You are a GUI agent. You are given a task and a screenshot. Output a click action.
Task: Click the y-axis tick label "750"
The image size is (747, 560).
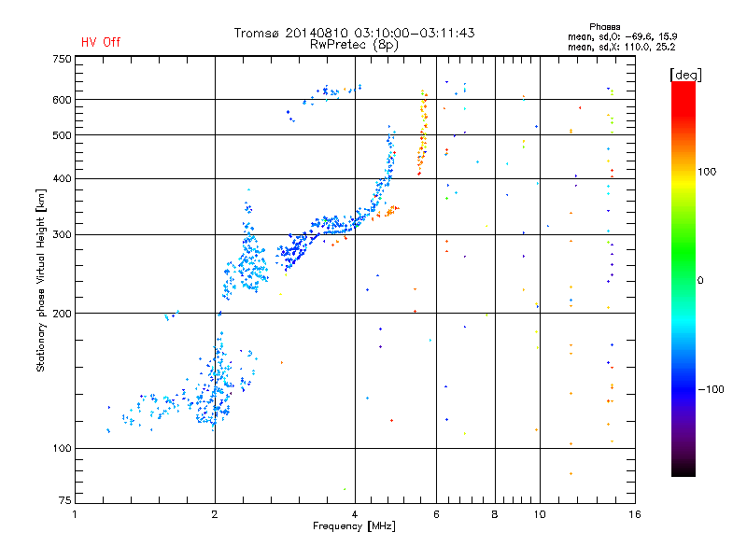click(62, 59)
